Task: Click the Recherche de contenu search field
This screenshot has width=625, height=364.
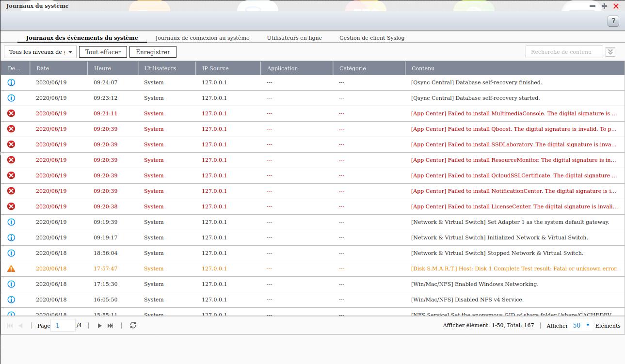Action: click(x=564, y=52)
